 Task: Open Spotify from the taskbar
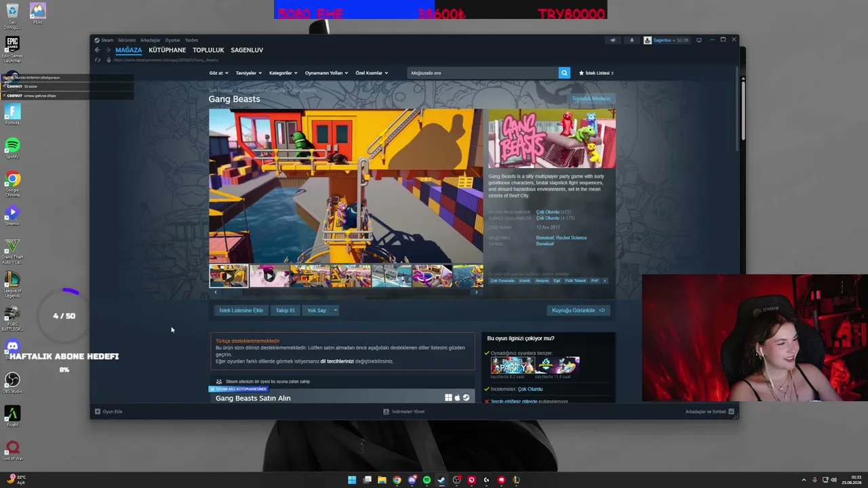tap(427, 480)
